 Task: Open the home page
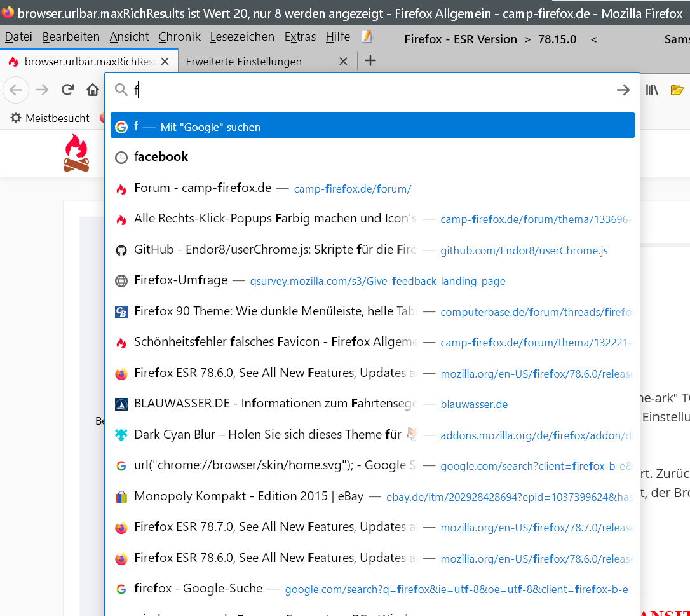click(92, 90)
